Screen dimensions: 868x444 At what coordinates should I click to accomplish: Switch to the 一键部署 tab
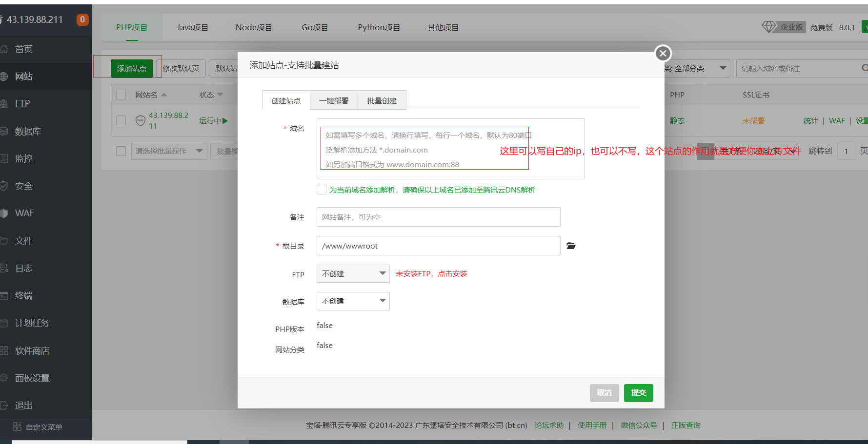[x=334, y=101]
